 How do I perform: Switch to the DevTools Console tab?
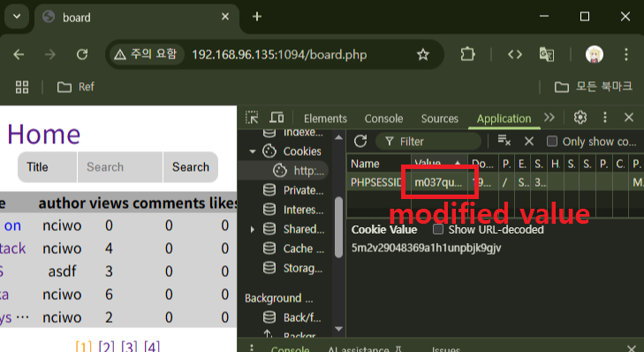click(x=383, y=119)
